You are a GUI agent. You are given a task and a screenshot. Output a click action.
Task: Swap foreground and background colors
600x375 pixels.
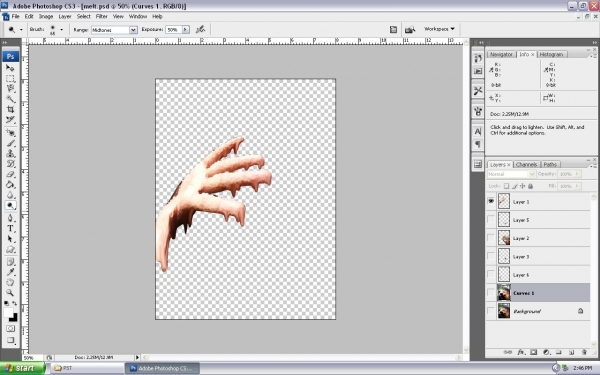[15, 303]
